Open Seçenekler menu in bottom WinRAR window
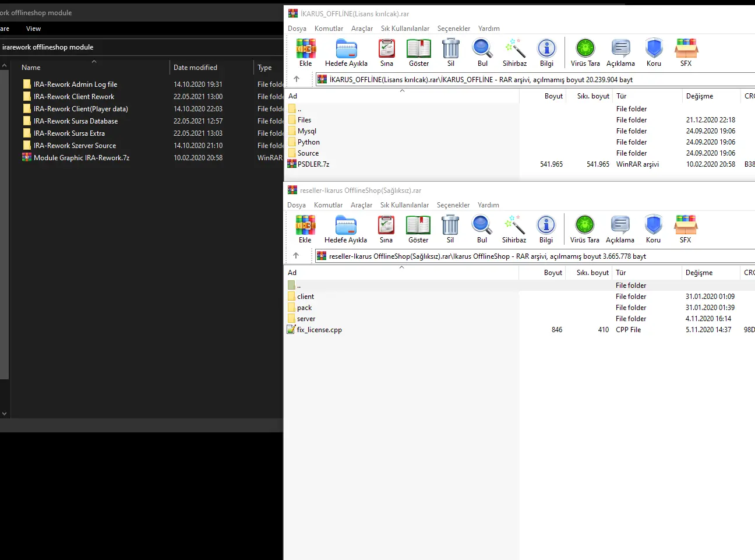The width and height of the screenshot is (755, 560). pos(453,205)
